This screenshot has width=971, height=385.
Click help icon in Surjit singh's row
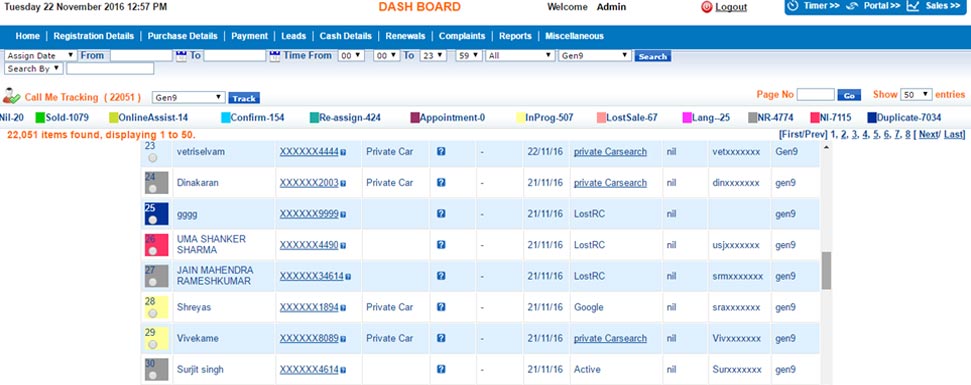click(x=441, y=370)
